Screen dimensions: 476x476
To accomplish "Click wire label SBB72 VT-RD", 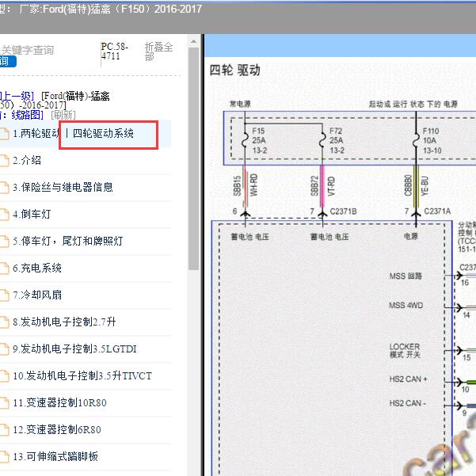I will click(322, 185).
